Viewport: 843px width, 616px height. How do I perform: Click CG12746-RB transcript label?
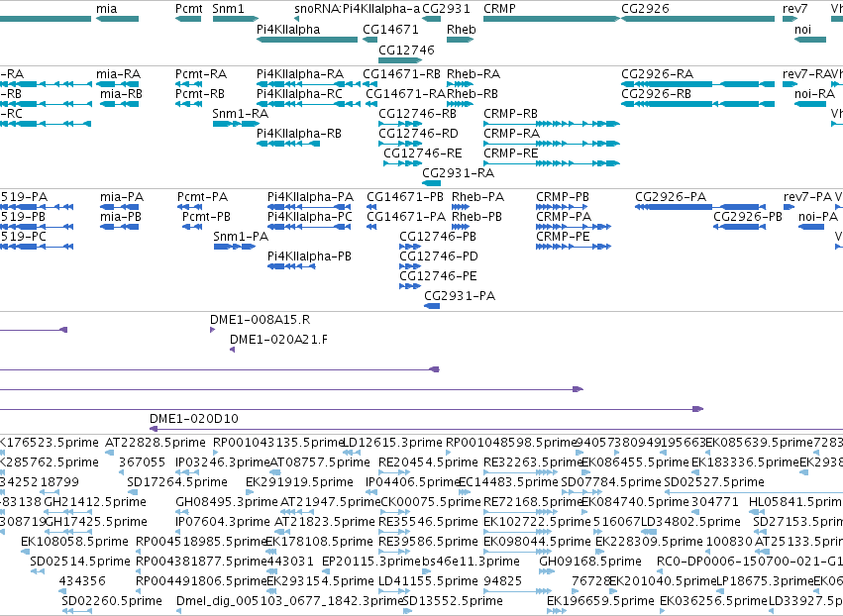click(417, 114)
